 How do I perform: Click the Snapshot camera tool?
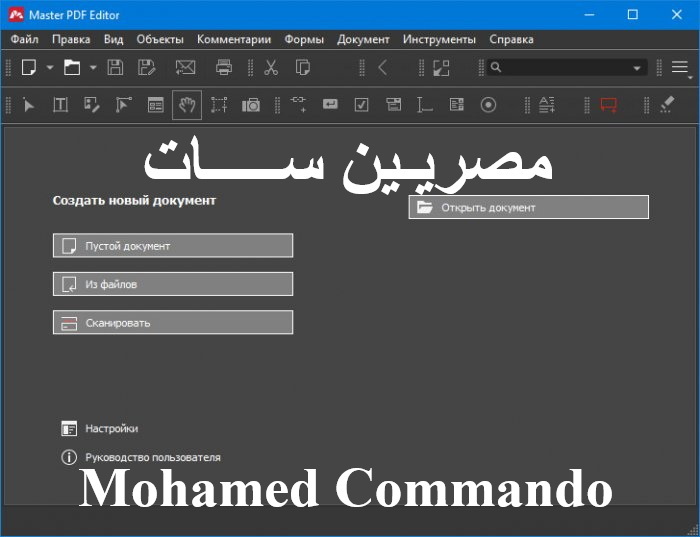251,105
